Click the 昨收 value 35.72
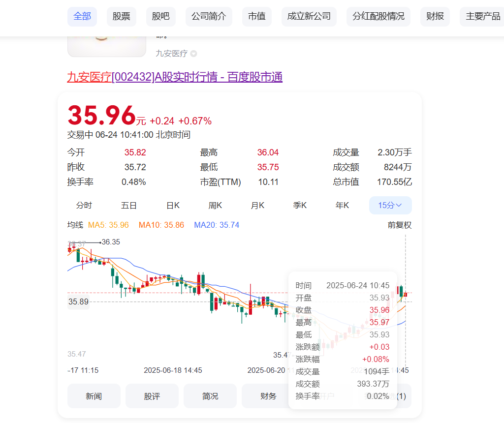 click(x=135, y=167)
